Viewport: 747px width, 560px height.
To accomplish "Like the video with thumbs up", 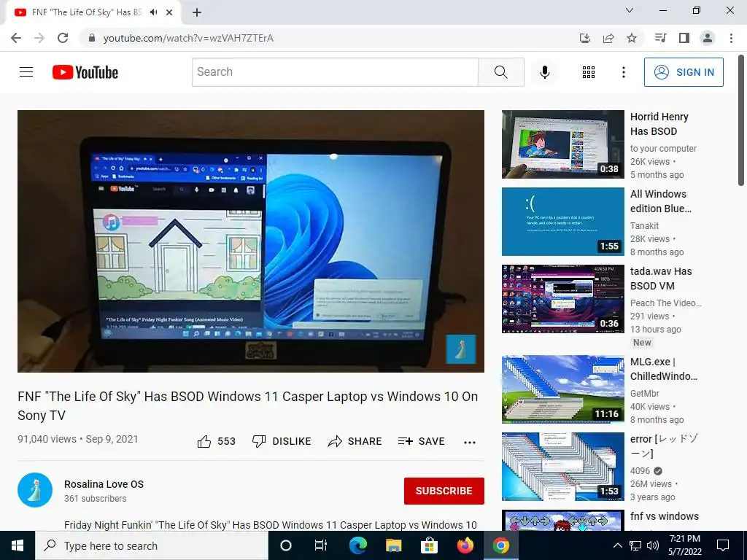I will tap(216, 441).
